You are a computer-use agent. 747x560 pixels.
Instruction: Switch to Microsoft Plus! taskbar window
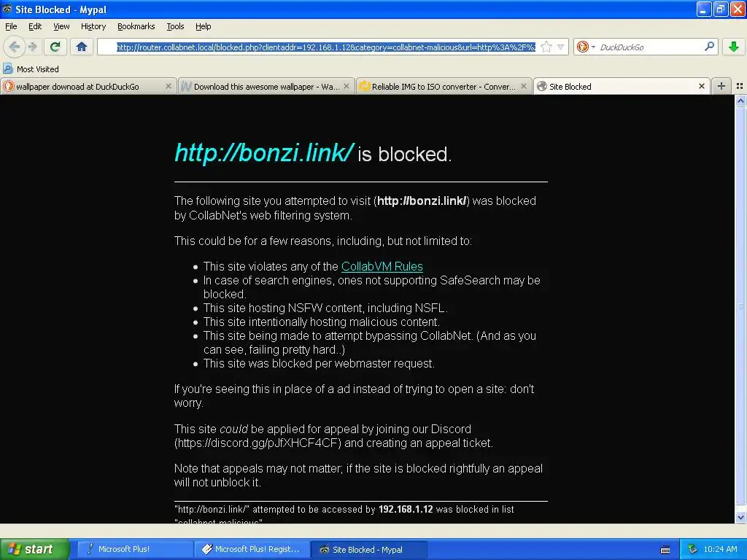point(135,549)
